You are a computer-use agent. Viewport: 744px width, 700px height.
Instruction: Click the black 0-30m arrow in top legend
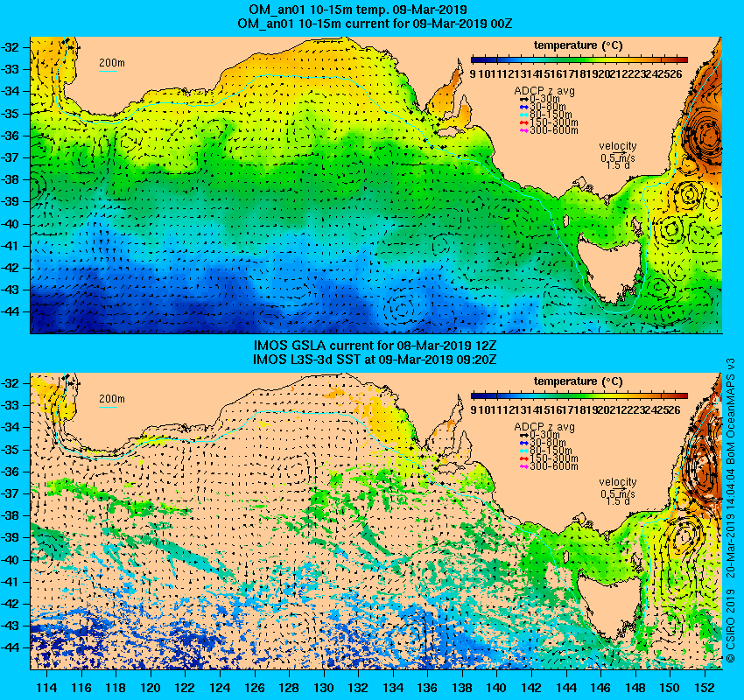click(523, 99)
